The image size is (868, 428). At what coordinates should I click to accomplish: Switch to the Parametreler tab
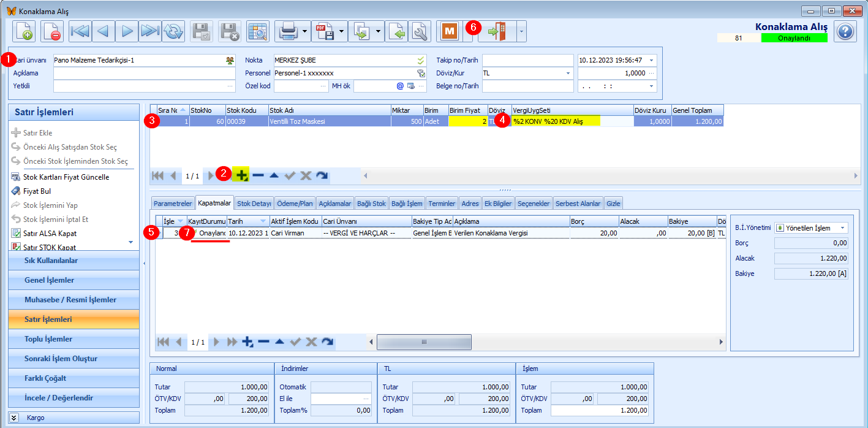coord(172,204)
